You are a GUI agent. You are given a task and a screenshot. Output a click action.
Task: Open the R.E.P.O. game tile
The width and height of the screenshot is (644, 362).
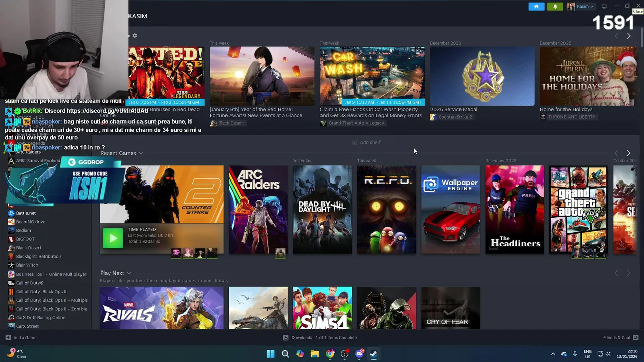point(386,210)
